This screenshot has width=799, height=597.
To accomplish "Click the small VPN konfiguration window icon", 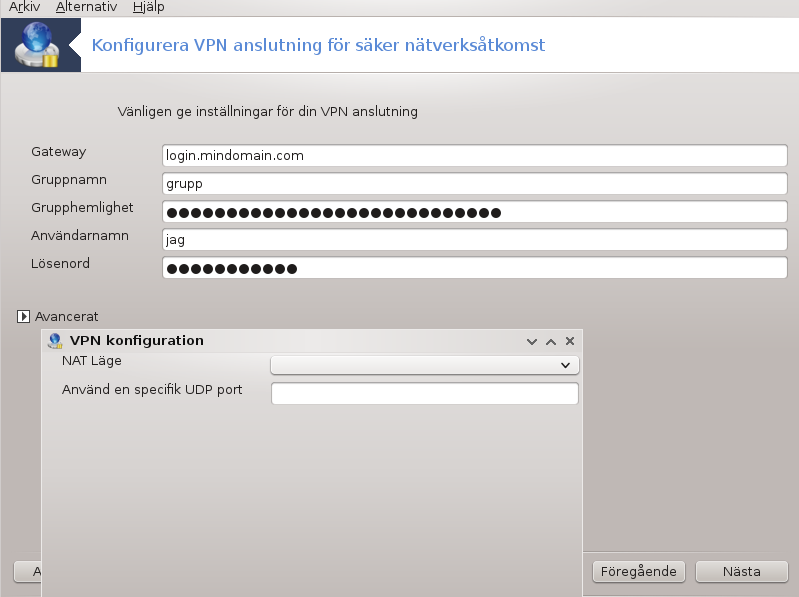I will [x=55, y=340].
